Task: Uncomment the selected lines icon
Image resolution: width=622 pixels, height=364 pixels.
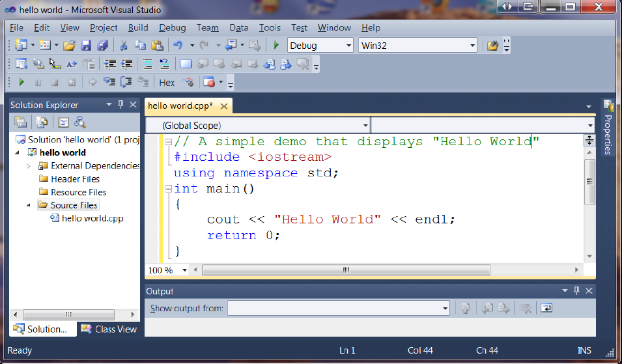Action: click(164, 64)
